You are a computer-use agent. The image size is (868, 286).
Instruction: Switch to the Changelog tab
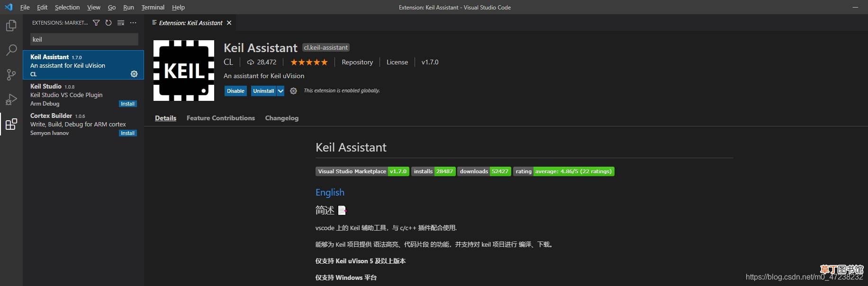(282, 118)
